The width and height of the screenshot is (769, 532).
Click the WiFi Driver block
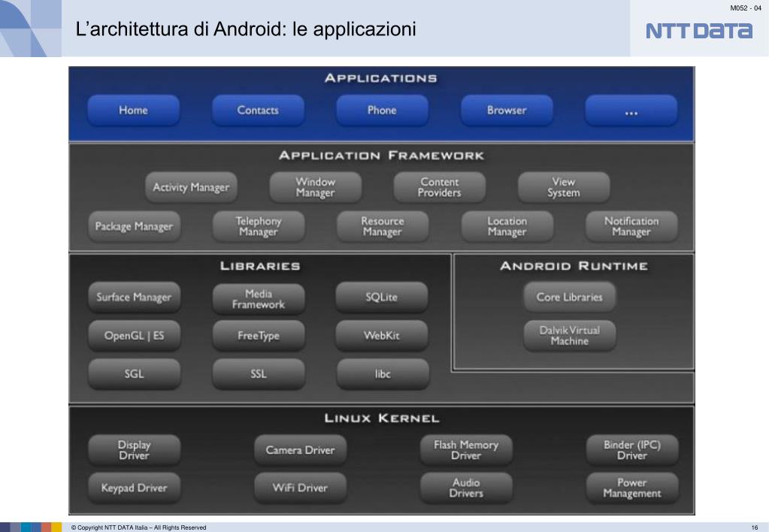click(300, 488)
